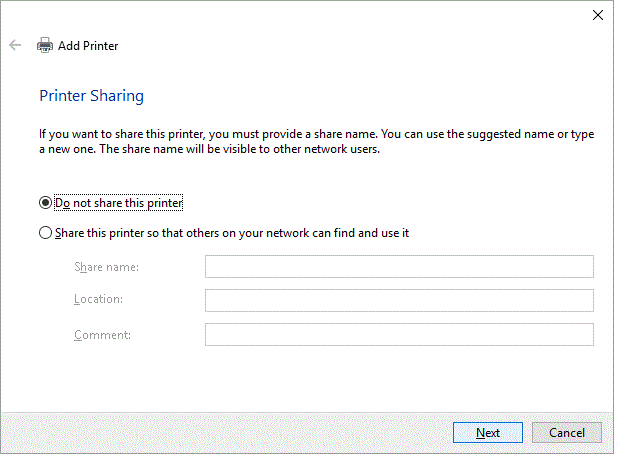Enable the 'Share this printer' radio button

pos(45,233)
